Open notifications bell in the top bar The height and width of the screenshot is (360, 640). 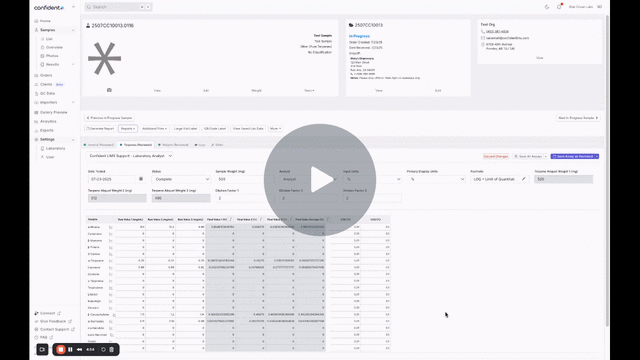coord(559,7)
